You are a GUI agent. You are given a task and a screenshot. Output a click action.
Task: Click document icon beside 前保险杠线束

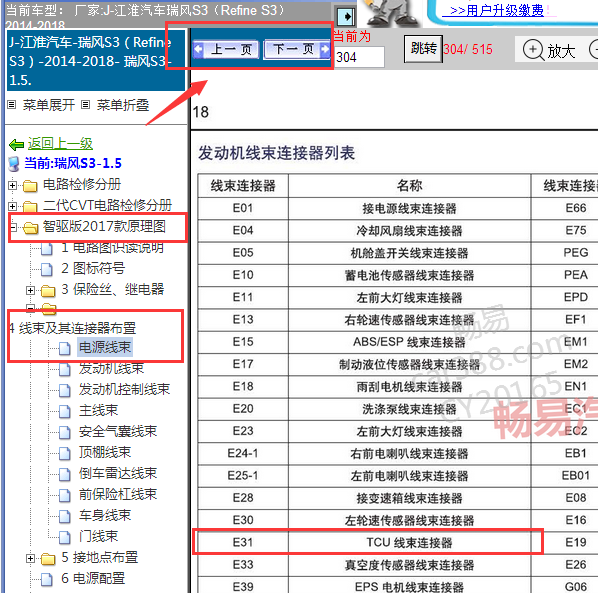click(64, 495)
